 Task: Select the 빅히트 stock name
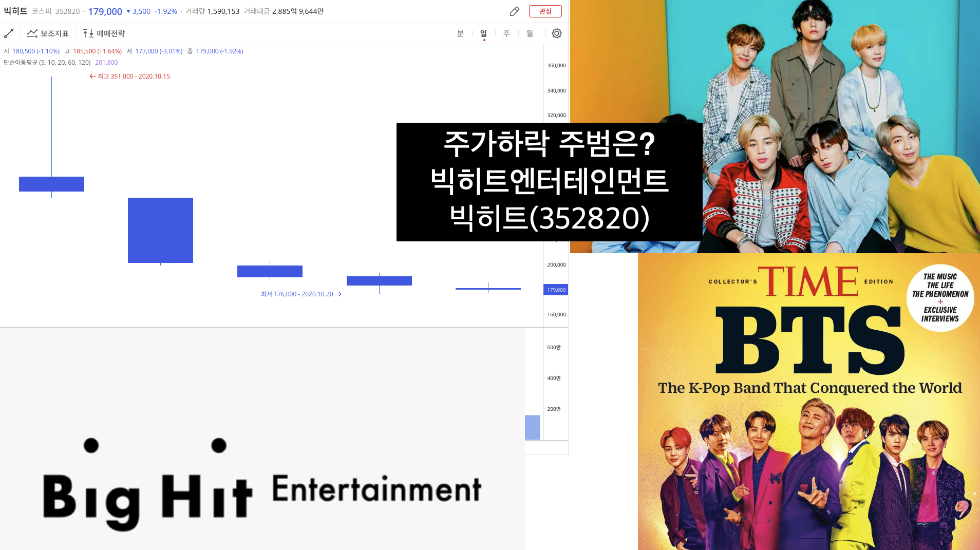pos(15,11)
